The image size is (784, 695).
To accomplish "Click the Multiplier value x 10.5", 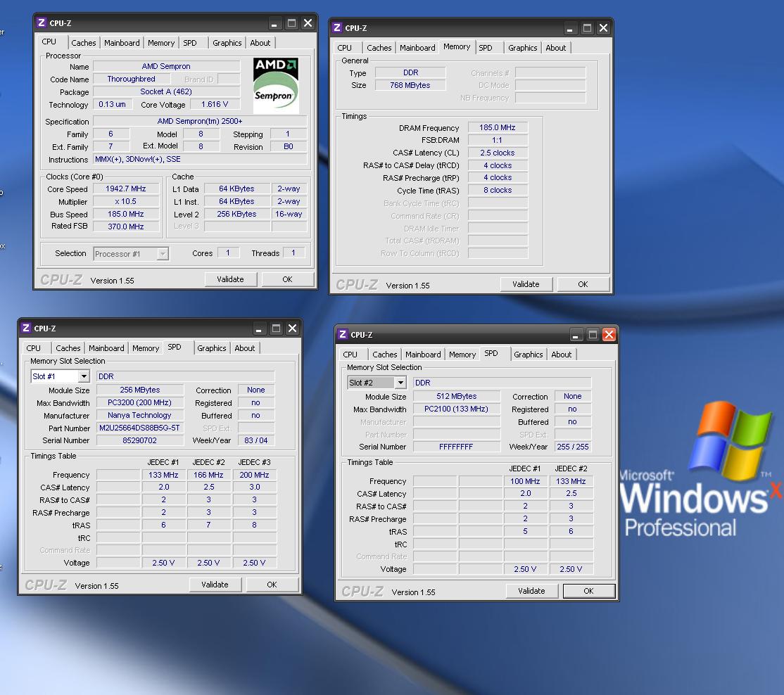I will tap(126, 201).
